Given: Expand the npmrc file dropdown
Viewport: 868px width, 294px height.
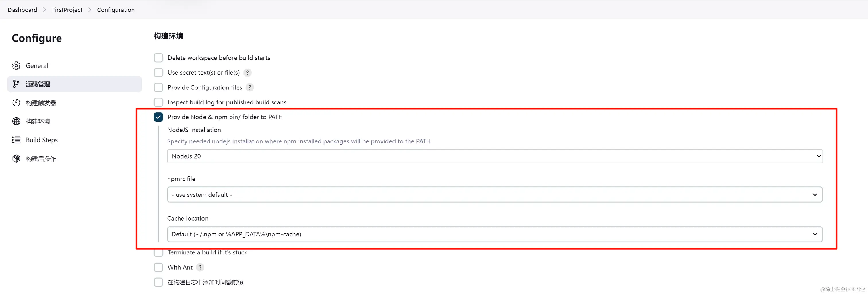Looking at the screenshot, I should 495,195.
